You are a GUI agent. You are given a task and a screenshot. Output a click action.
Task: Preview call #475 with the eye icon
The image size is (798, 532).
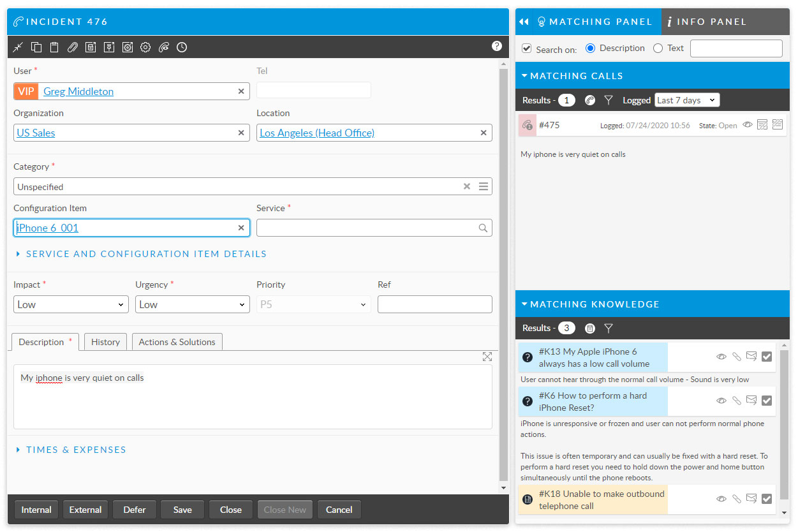tap(747, 125)
